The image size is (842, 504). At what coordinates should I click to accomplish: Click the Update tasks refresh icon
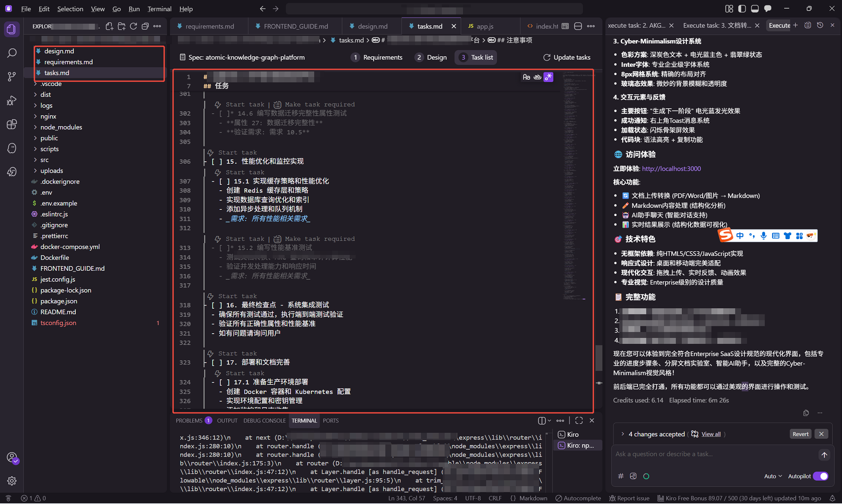pyautogui.click(x=546, y=57)
